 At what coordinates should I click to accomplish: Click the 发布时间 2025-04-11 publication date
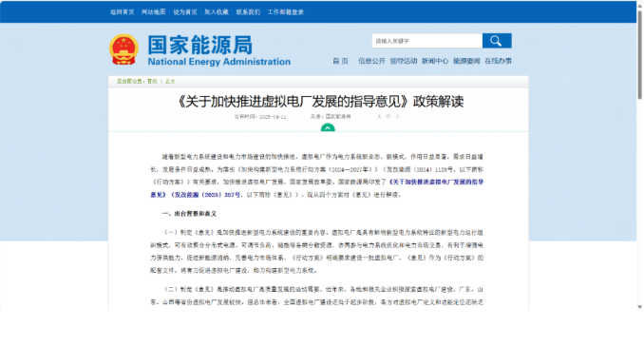[x=260, y=117]
